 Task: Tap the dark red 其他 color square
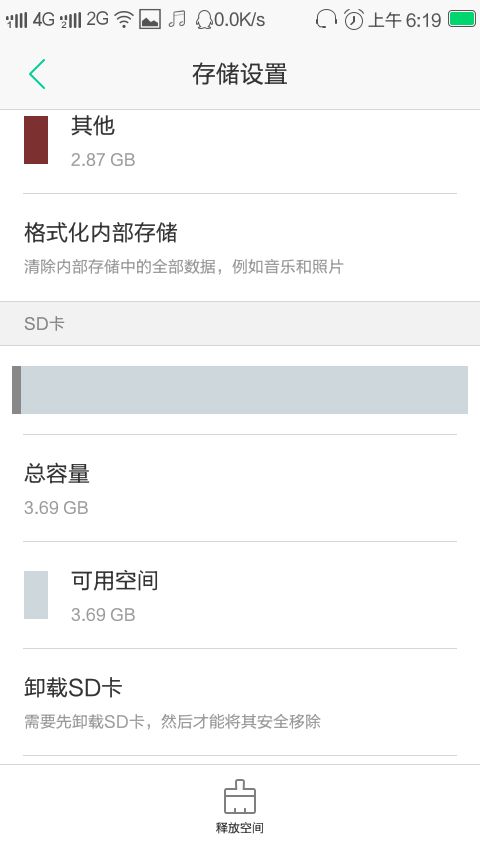click(x=36, y=139)
